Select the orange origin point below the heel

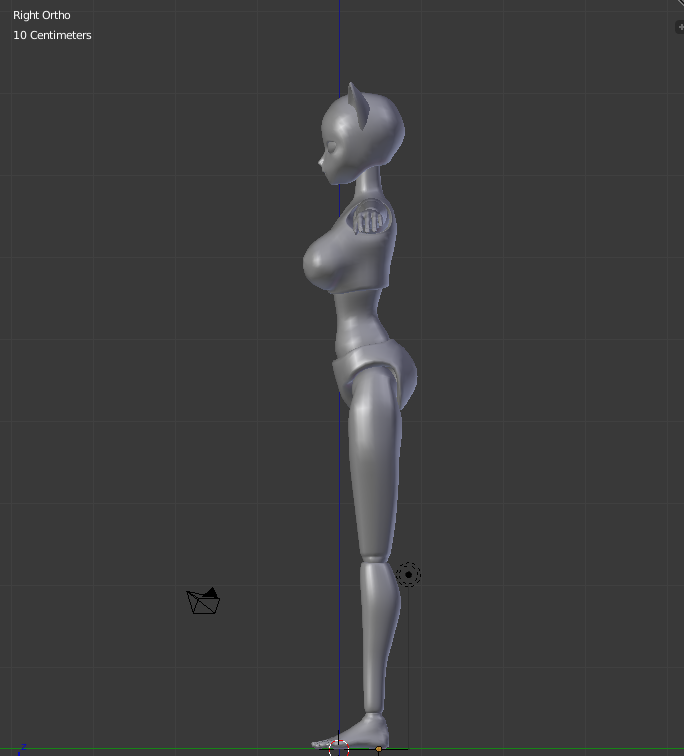click(x=378, y=749)
